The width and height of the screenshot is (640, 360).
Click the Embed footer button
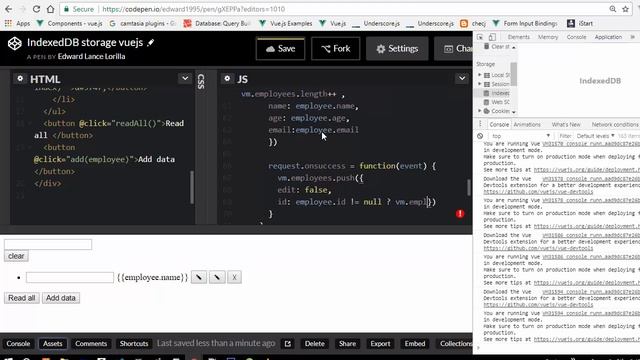pos(415,344)
